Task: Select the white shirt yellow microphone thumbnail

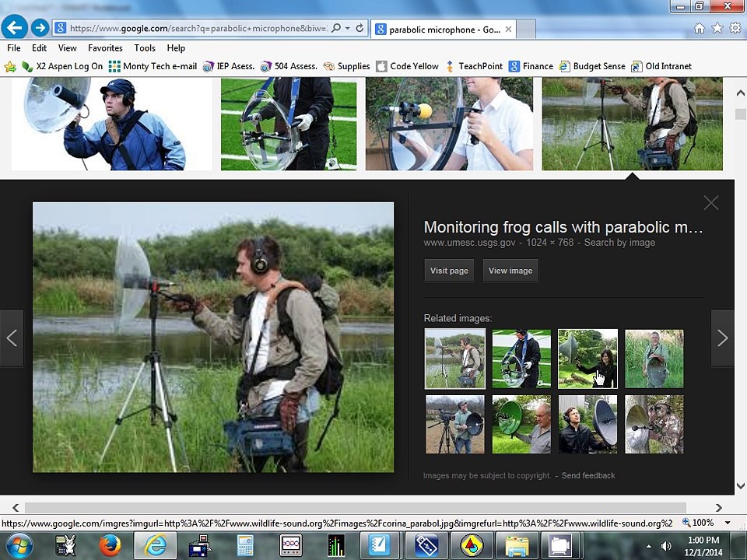Action: click(449, 124)
